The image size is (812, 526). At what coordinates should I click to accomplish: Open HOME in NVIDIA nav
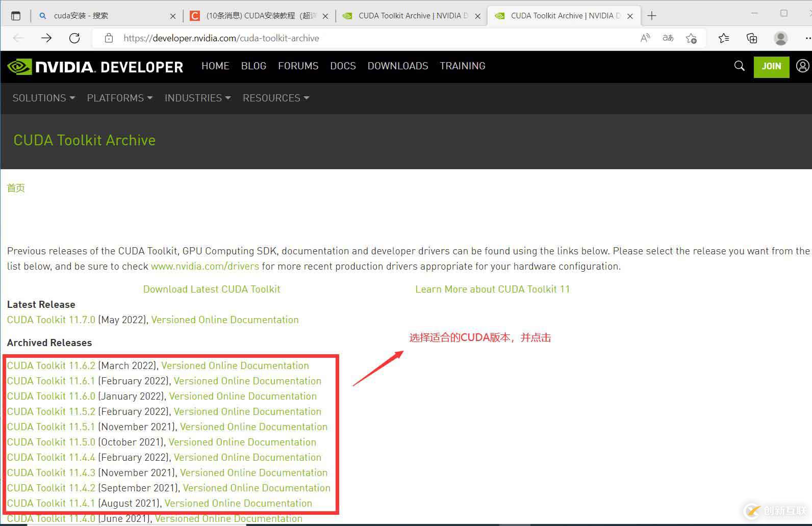click(x=215, y=66)
